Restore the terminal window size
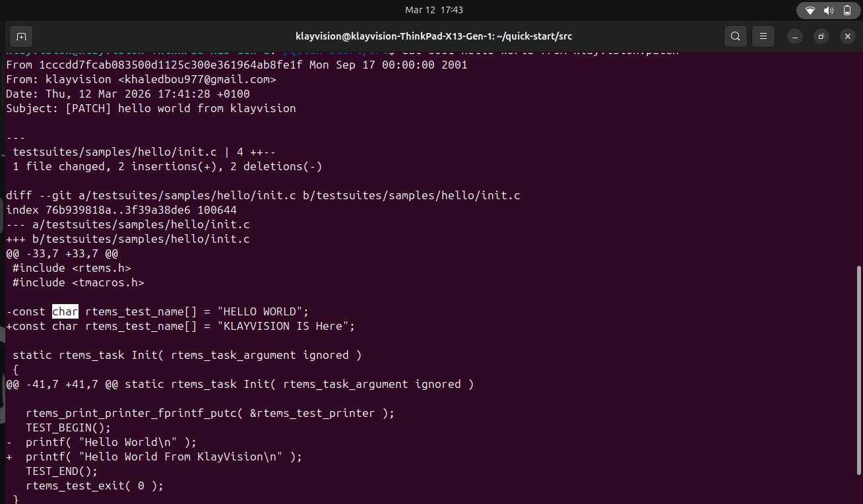863x504 pixels. (821, 36)
